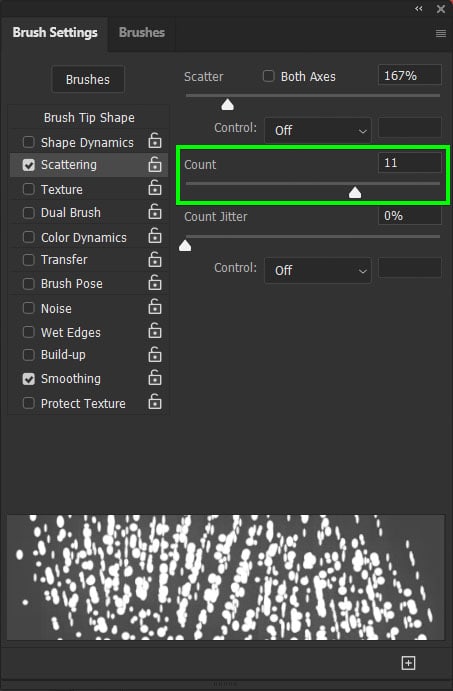
Task: Open the Scatter Control dropdown
Action: click(x=318, y=130)
